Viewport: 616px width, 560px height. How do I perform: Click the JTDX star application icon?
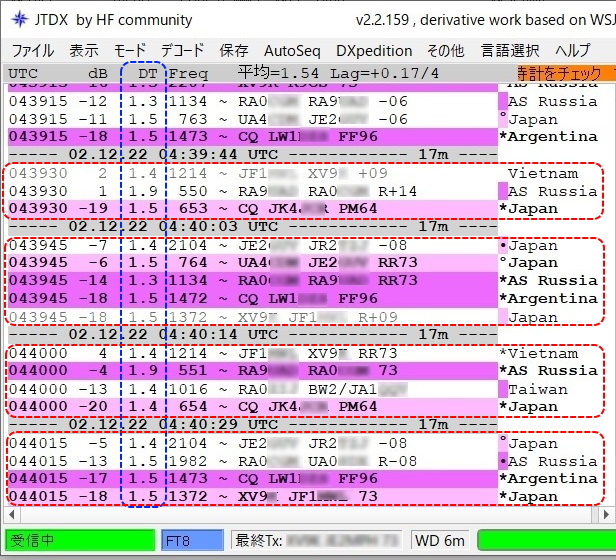click(19, 19)
